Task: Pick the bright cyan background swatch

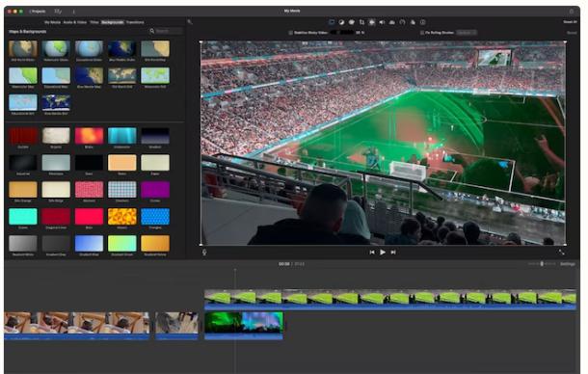Action: (x=23, y=217)
